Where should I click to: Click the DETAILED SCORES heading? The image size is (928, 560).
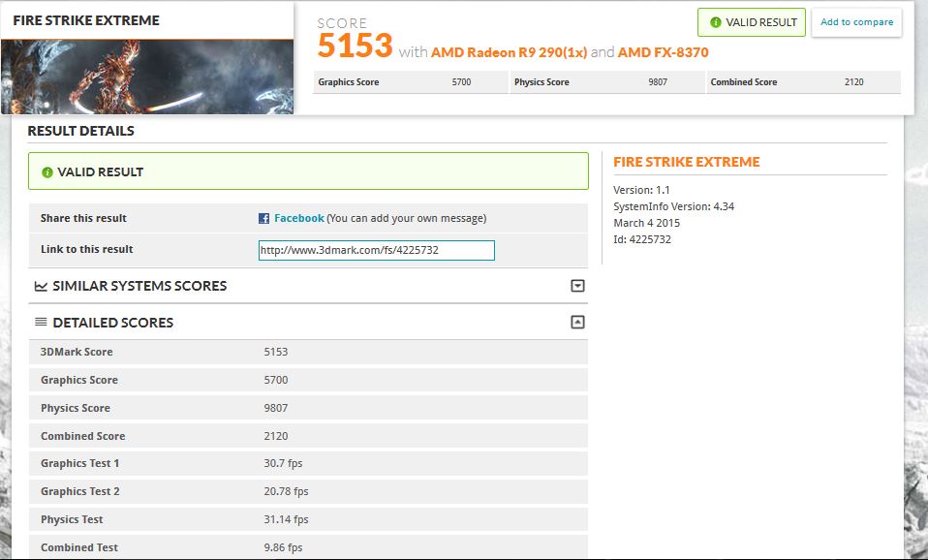113,323
